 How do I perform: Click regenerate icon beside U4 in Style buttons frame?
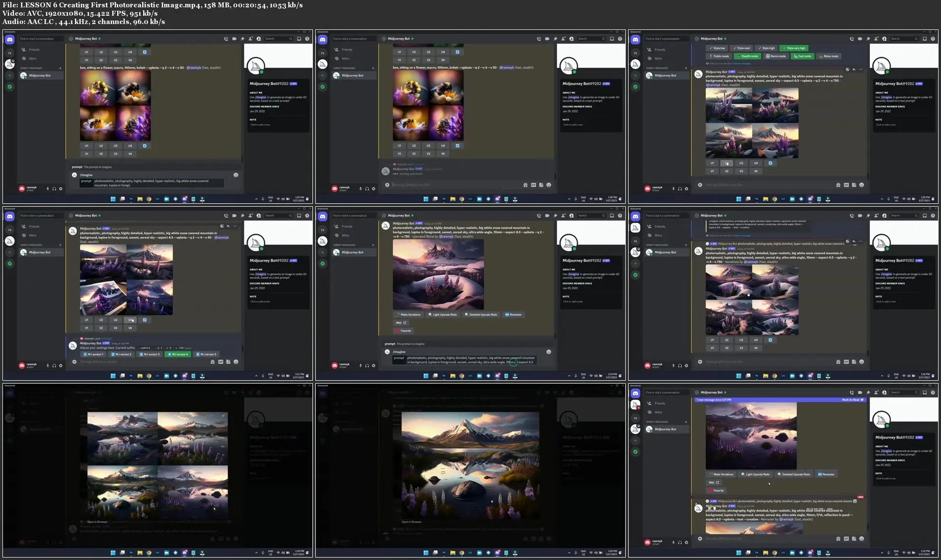click(770, 163)
